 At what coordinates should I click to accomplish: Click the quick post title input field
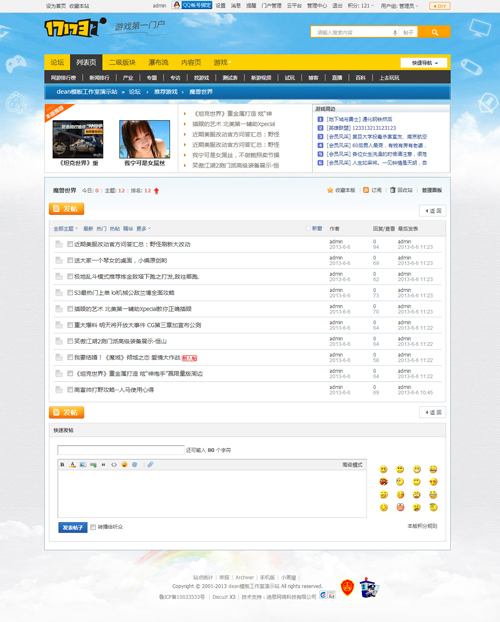click(121, 450)
